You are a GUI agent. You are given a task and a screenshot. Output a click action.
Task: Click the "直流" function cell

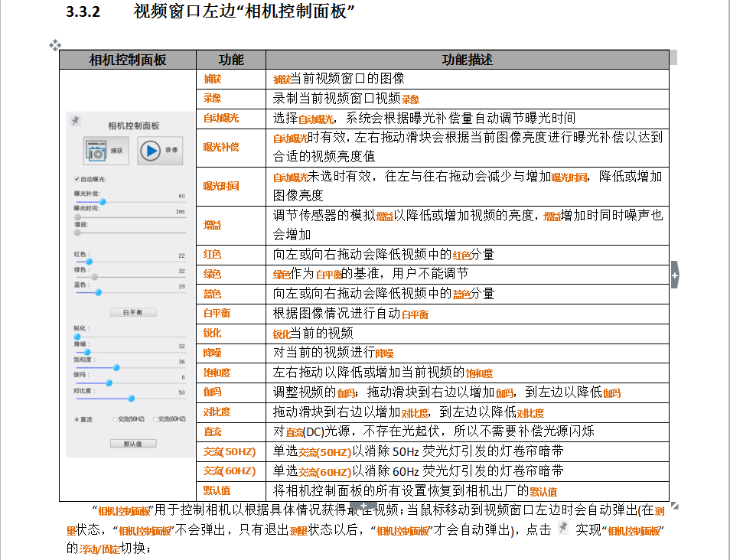231,432
